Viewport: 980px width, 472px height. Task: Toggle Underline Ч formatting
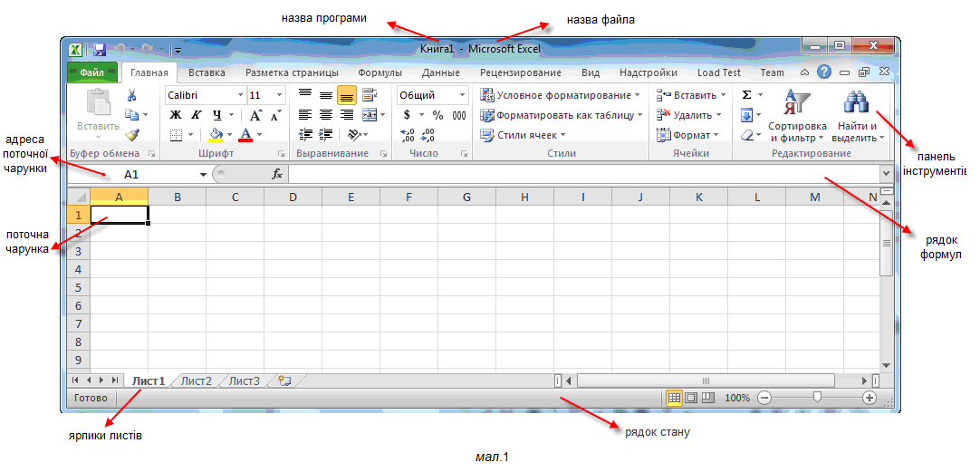coord(216,115)
